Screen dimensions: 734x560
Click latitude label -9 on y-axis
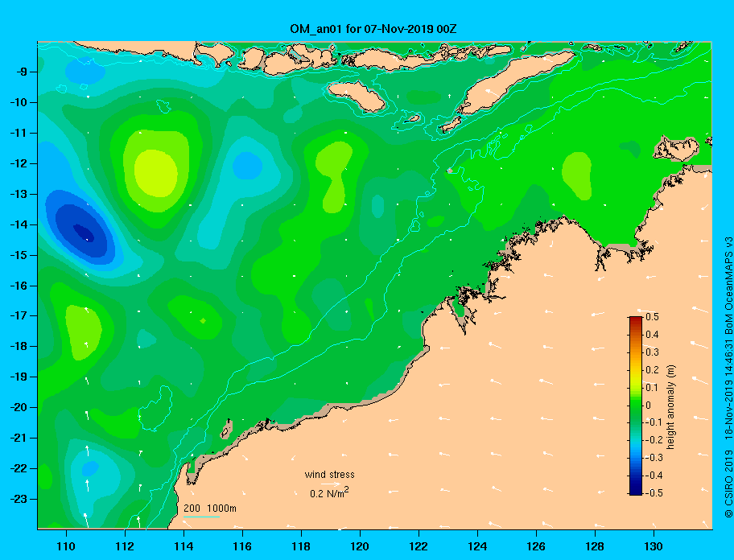[x=23, y=72]
